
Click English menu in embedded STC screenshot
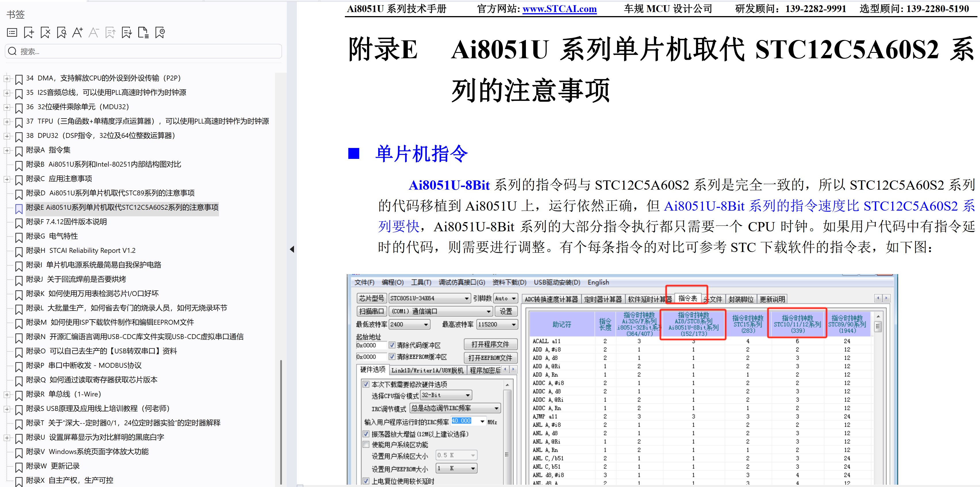[x=598, y=282]
